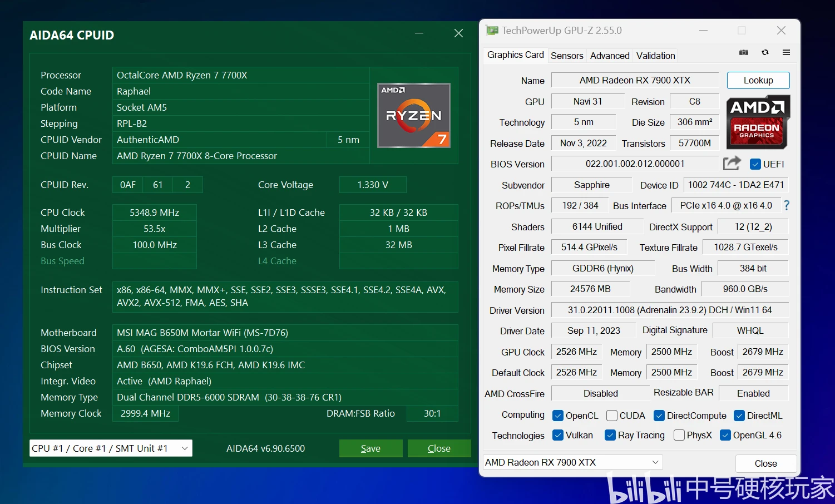Click the GPU-Z screenshot camera icon

(x=743, y=52)
